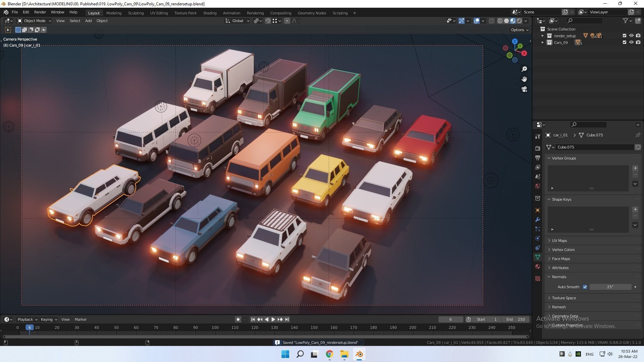644x362 pixels.
Task: Click the End frame 250 field
Action: click(516, 319)
